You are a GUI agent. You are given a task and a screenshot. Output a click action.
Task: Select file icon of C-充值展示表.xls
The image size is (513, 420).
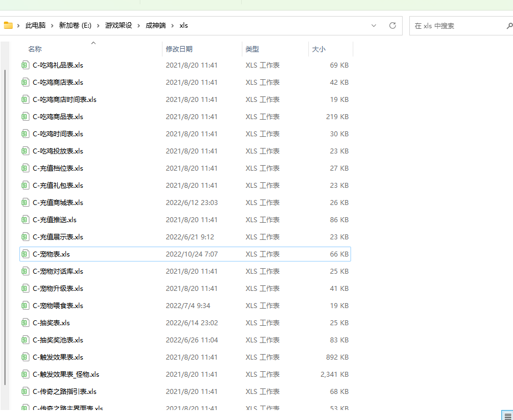[25, 237]
